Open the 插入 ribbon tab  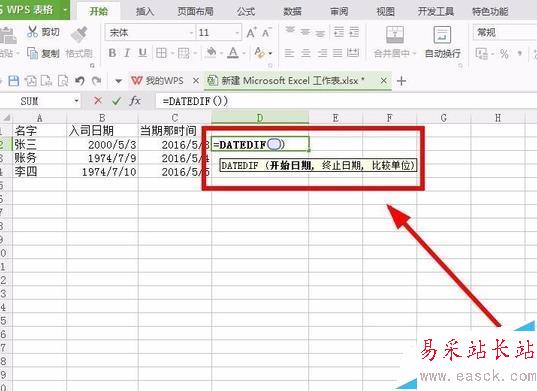[145, 12]
